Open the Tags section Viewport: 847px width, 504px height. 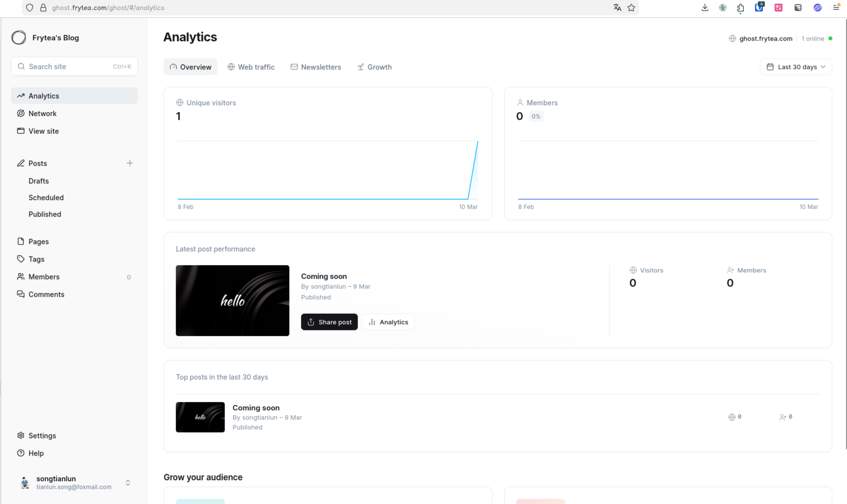(x=36, y=259)
